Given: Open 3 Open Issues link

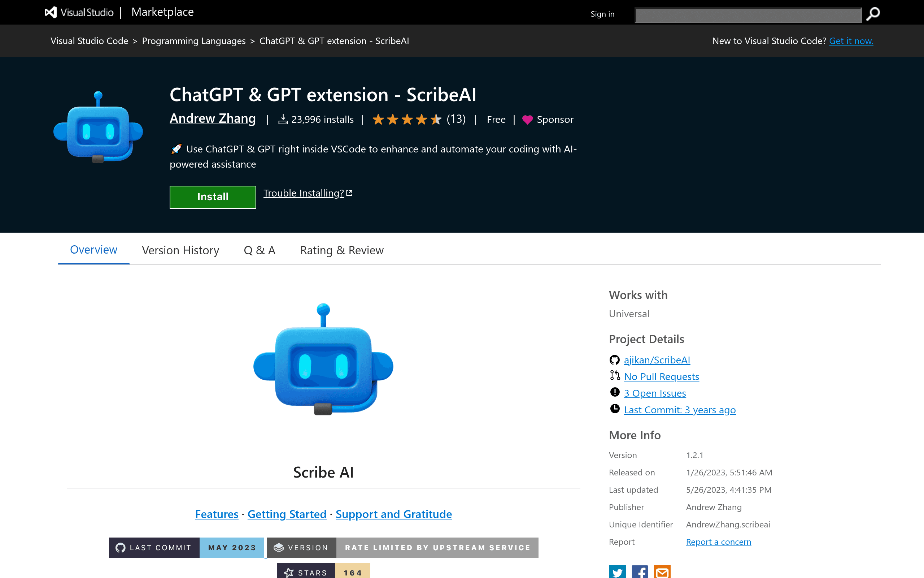Looking at the screenshot, I should point(655,393).
